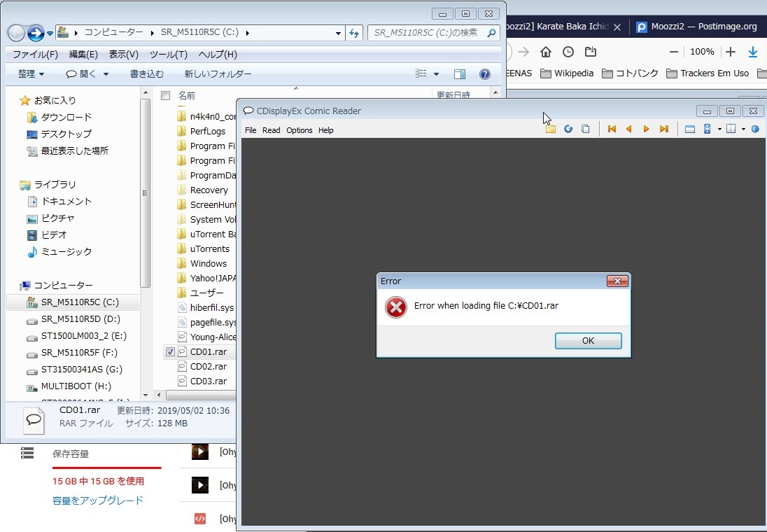Viewport: 767px width, 532px height.
Task: Toggle the select-all checkbox in 名前 header
Action: (x=166, y=95)
